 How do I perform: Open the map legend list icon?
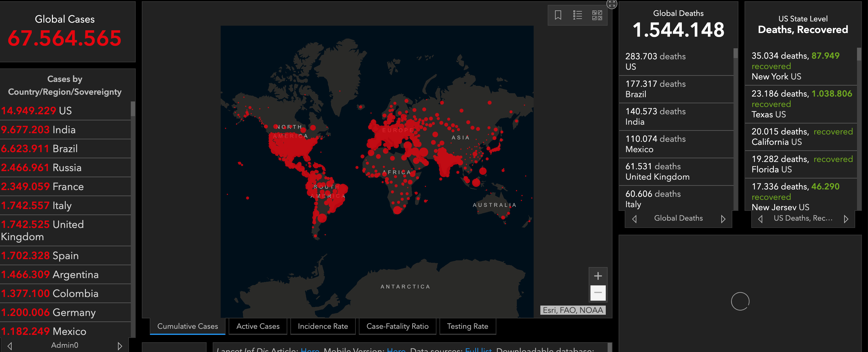coord(578,15)
